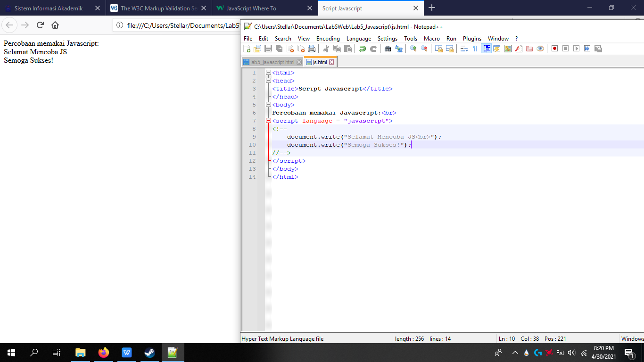Open the Language menu
Viewport: 644px width, 362px height.
359,39
